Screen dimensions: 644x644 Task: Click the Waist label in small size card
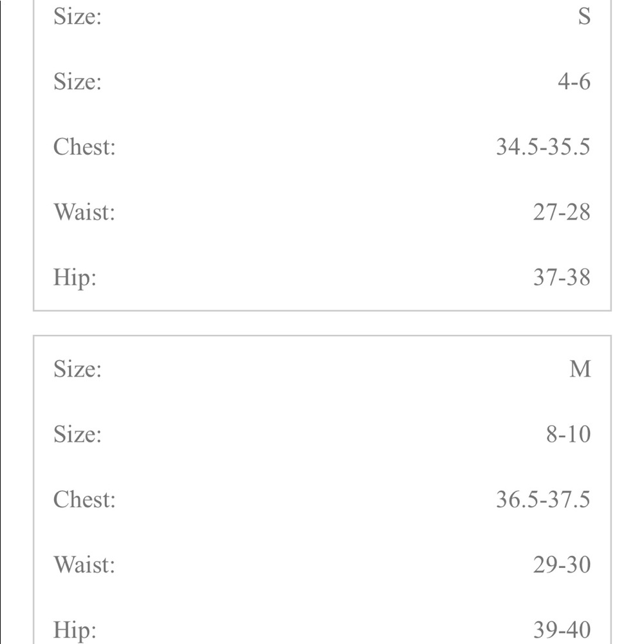pos(84,212)
